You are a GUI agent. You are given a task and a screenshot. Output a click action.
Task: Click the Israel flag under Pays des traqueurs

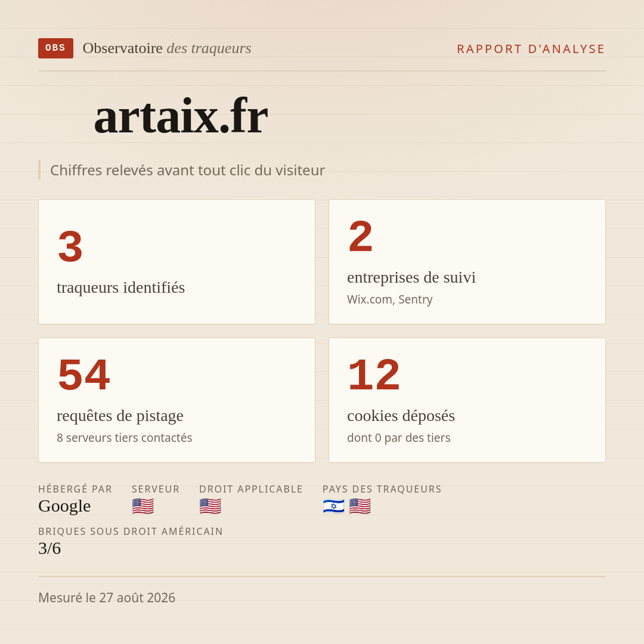pyautogui.click(x=333, y=506)
